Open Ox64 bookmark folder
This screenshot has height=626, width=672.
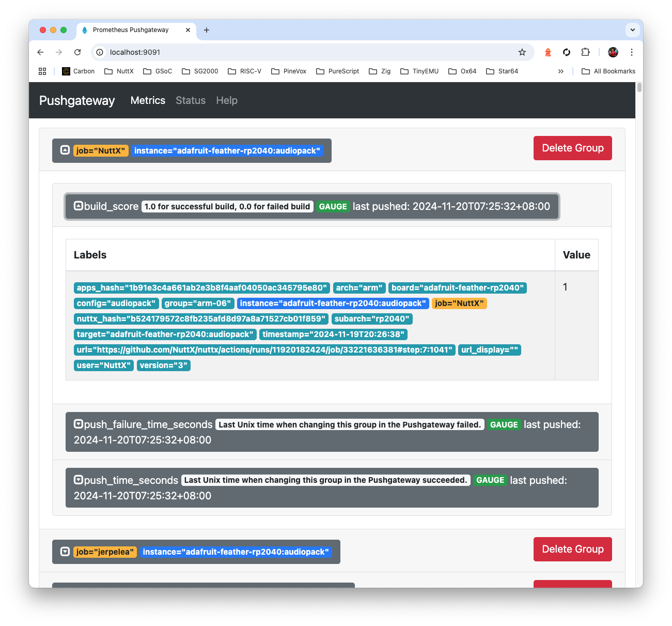pyautogui.click(x=462, y=71)
